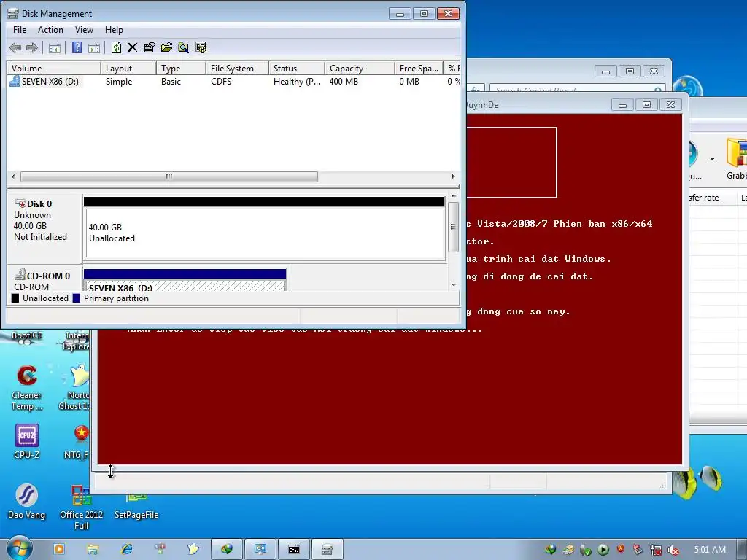Click the Forward arrow in Disk Management toolbar

[x=32, y=47]
